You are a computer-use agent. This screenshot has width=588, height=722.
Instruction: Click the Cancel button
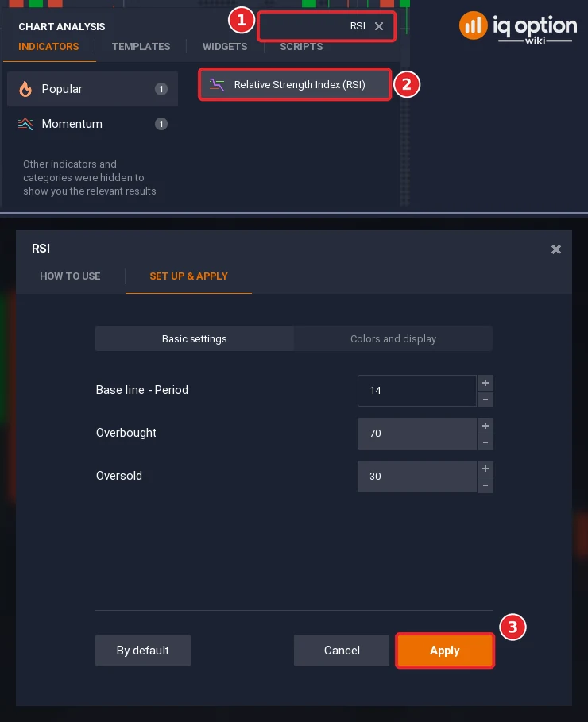coord(342,651)
